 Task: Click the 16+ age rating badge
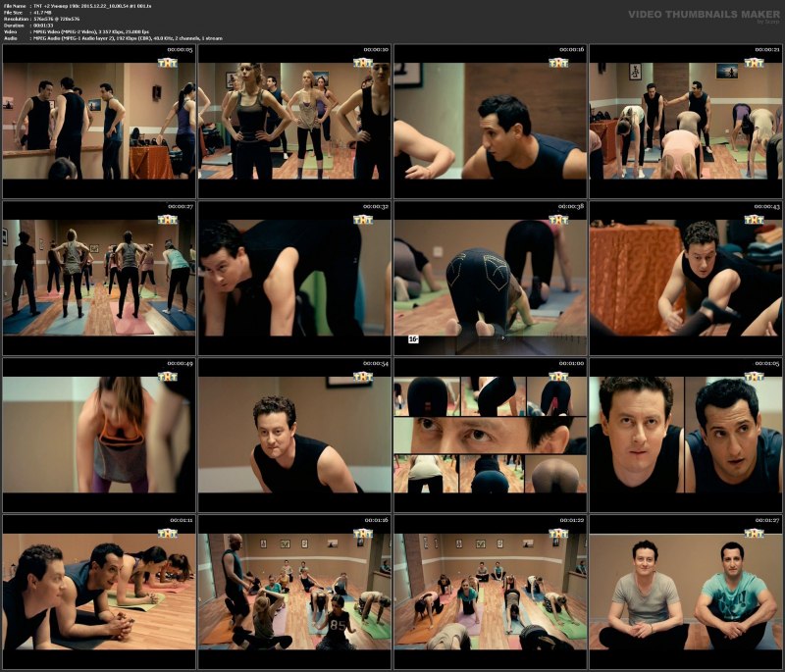[x=413, y=338]
